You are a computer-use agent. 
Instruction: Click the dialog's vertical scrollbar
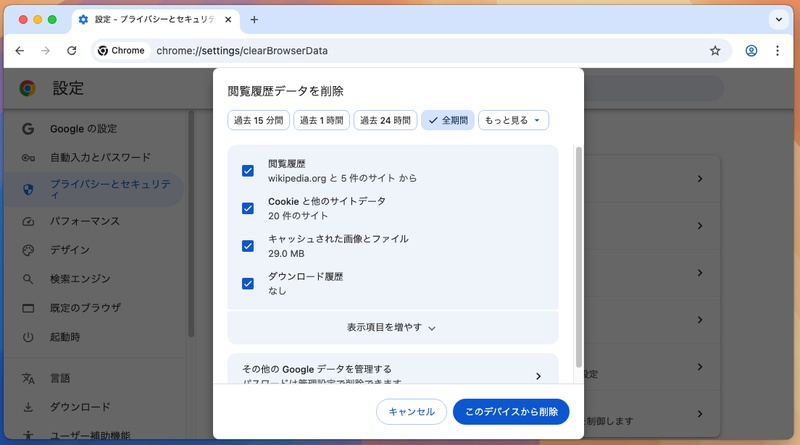point(578,257)
